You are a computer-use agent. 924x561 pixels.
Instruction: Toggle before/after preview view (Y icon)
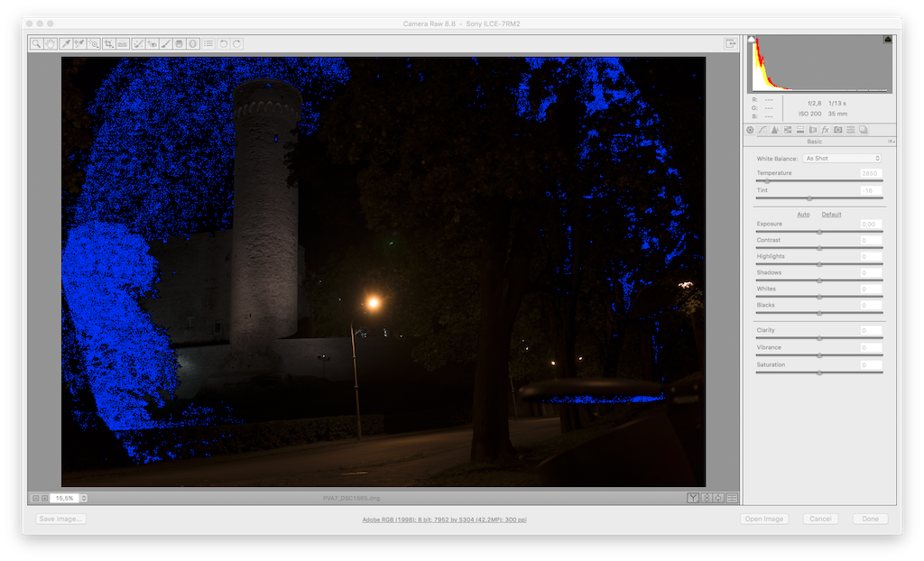click(692, 498)
